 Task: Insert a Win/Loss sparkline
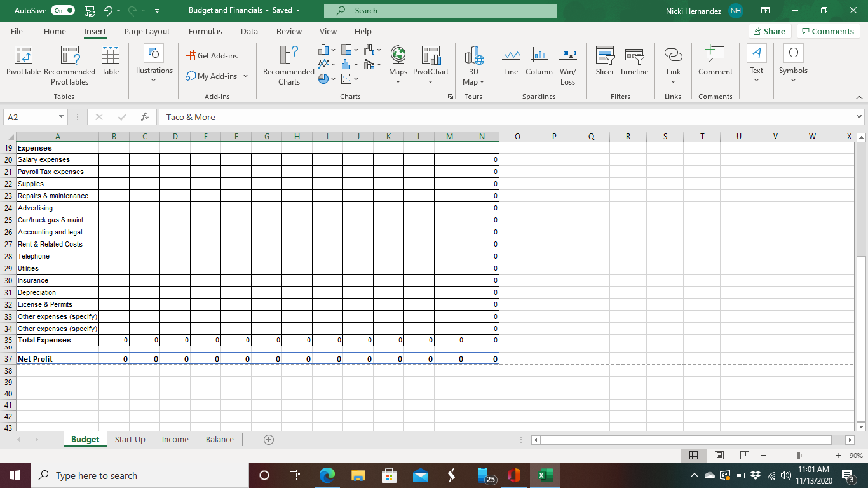(567, 64)
